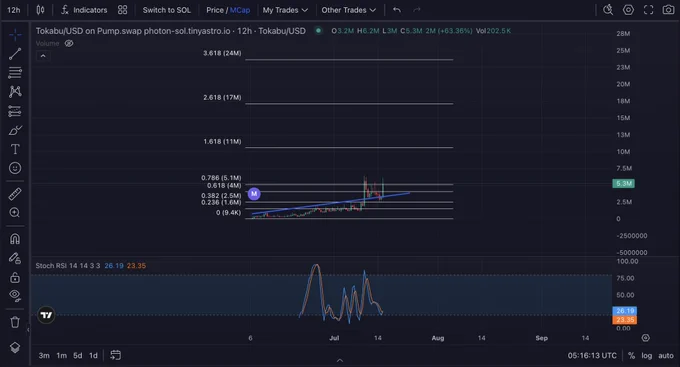Screen dimensions: 680x367
Task: Select the ruler measure tool
Action: click(15, 193)
